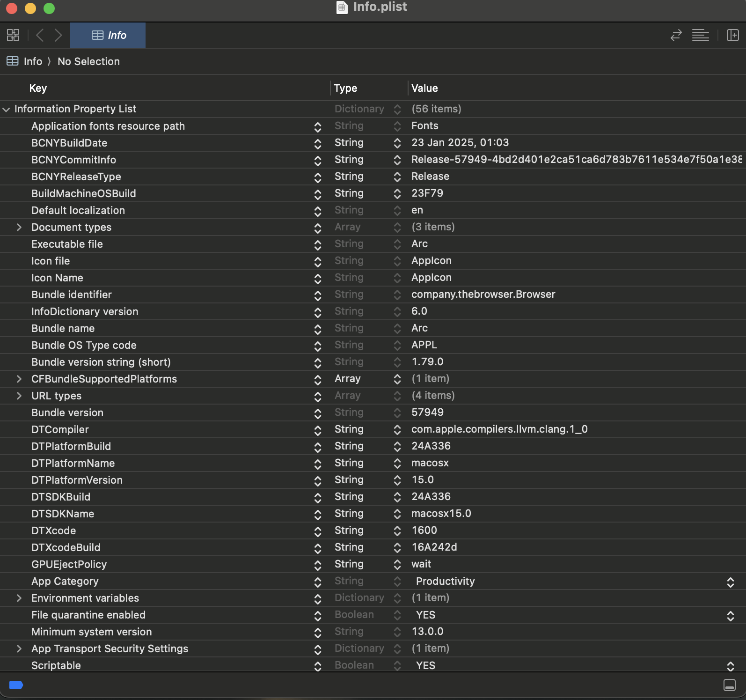Open key stepper for Bundle identifier
This screenshot has height=700, width=746.
coord(318,295)
